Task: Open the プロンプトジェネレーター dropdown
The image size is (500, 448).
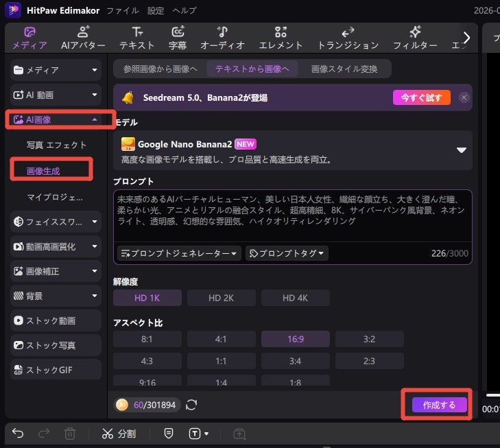Action: (179, 253)
